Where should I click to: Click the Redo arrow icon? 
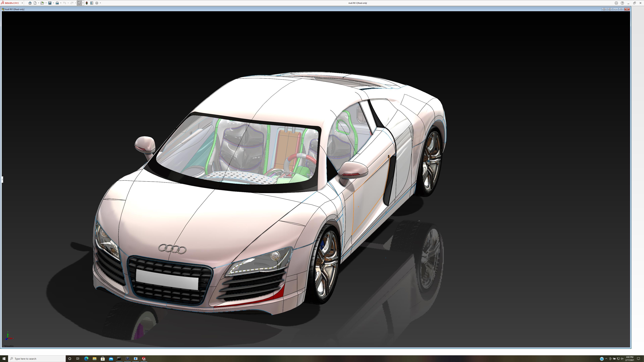[x=72, y=3]
